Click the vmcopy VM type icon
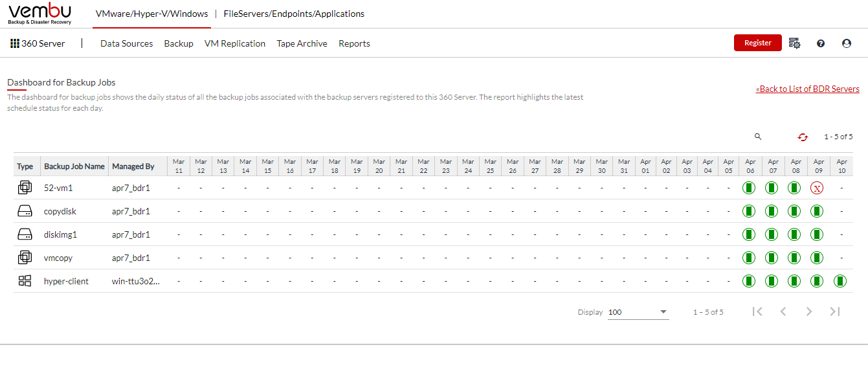 point(25,258)
